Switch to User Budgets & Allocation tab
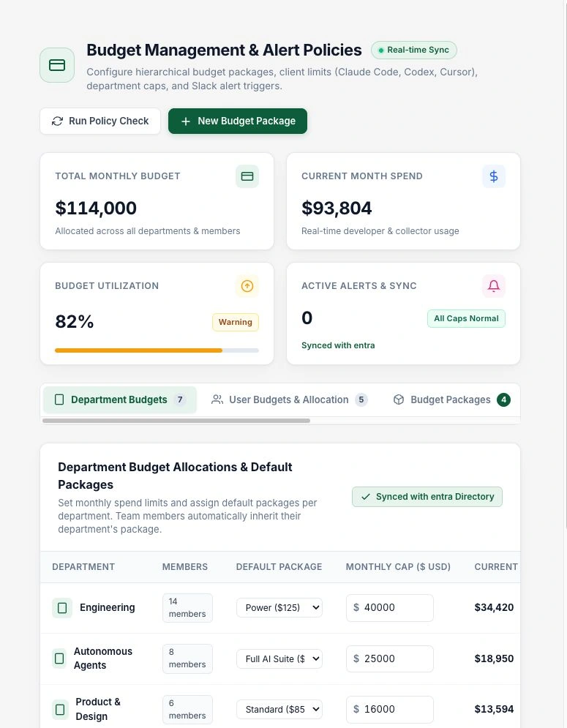This screenshot has height=728, width=567. pyautogui.click(x=289, y=399)
